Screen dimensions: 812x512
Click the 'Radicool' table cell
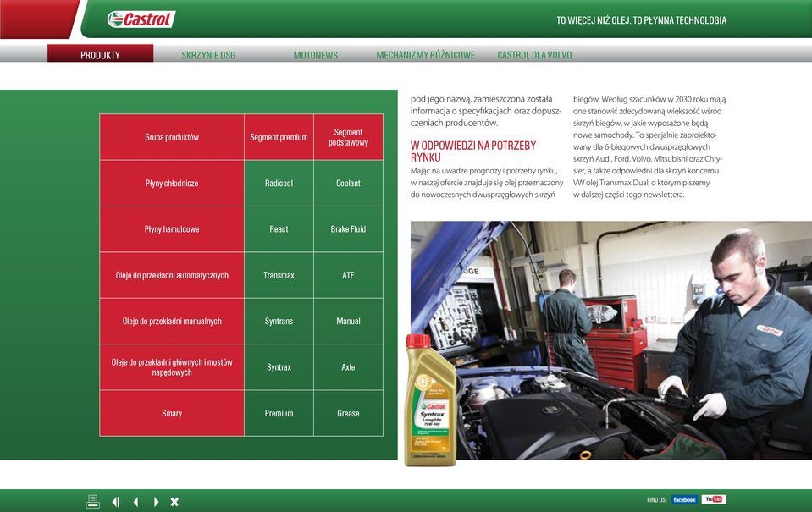tap(279, 184)
